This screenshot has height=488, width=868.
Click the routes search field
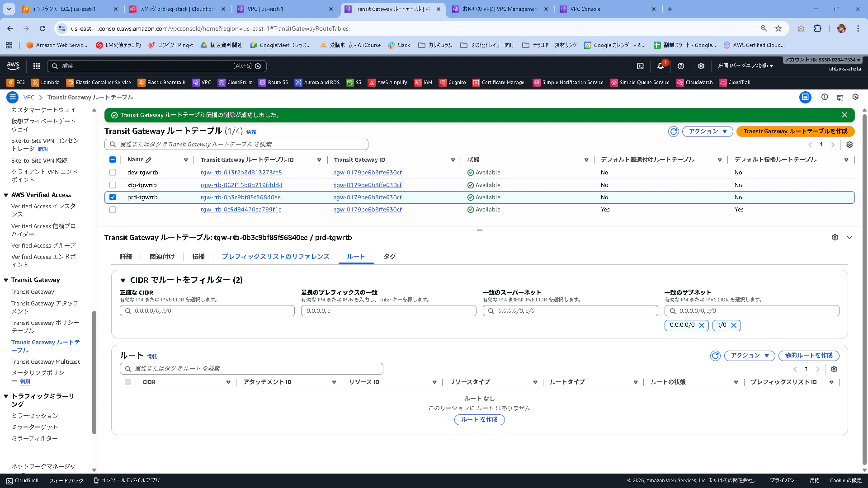[x=251, y=369]
